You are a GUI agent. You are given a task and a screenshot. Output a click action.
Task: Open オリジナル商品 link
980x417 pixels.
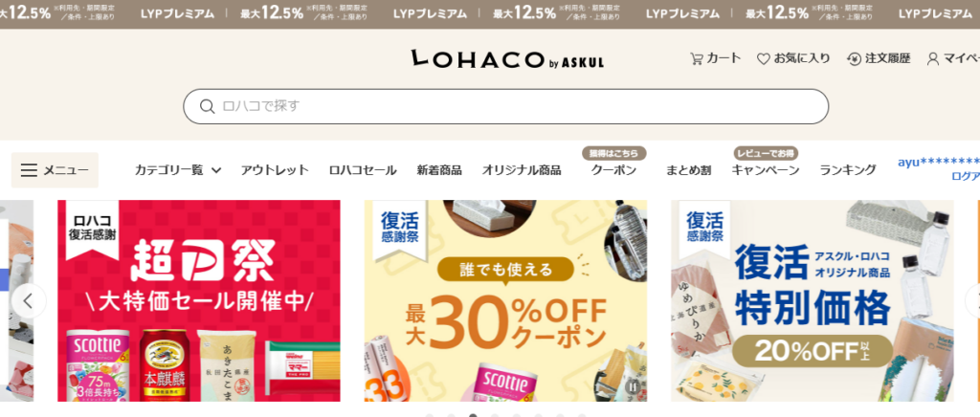coord(522,170)
